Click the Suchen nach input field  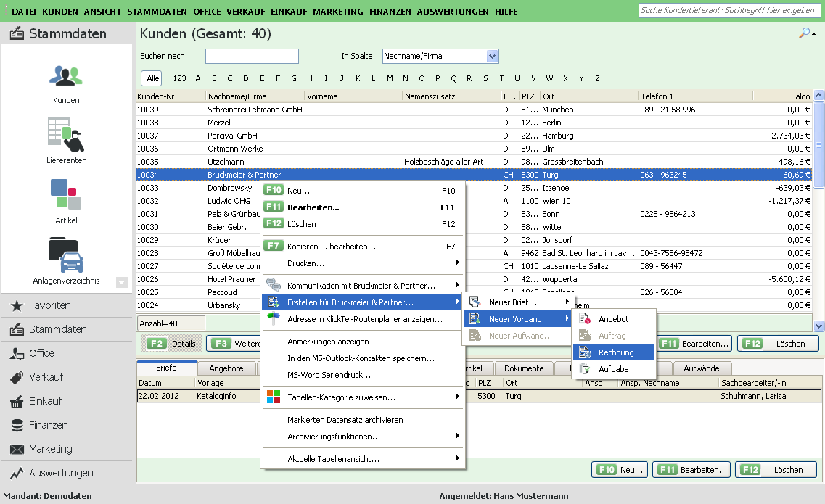(252, 57)
